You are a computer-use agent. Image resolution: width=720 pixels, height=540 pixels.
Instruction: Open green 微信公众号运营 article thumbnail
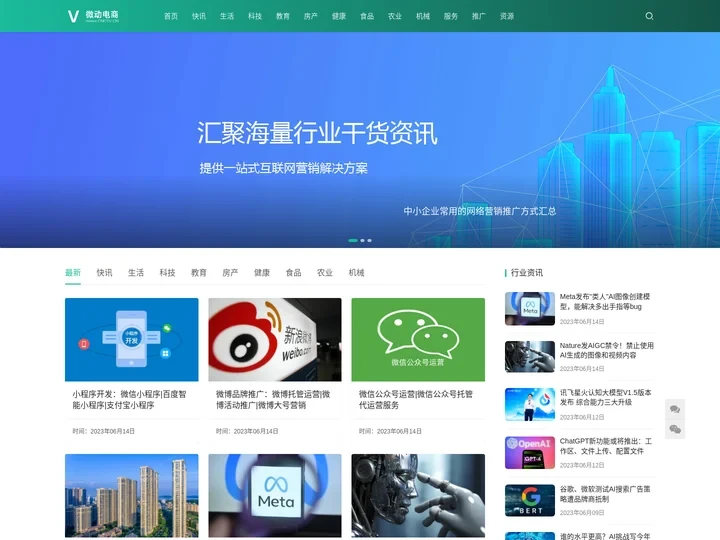pyautogui.click(x=418, y=339)
